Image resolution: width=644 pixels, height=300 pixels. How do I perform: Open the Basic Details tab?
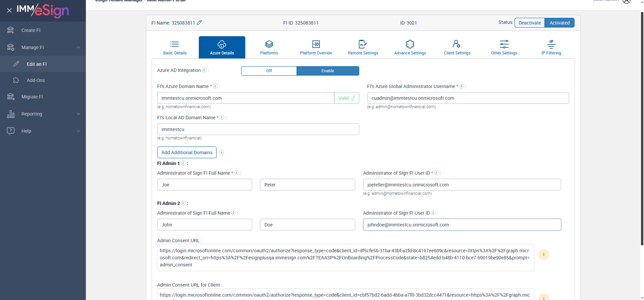point(175,47)
